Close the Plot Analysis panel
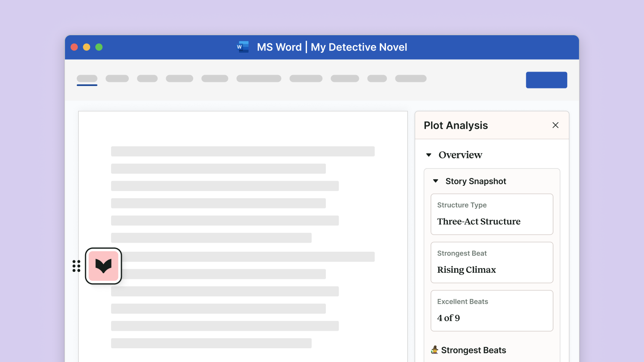The image size is (644, 362). [x=556, y=125]
